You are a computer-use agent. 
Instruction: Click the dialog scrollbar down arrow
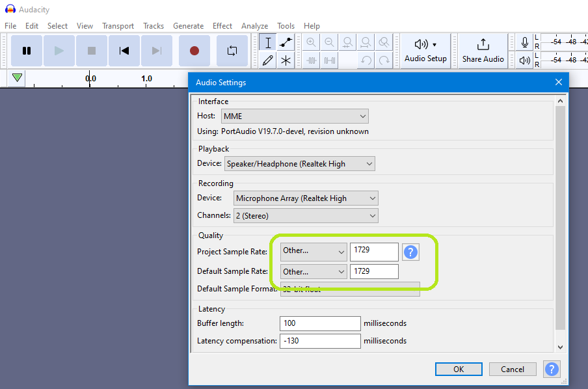[x=560, y=347]
